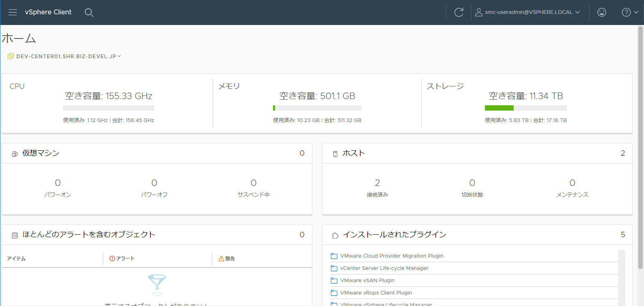Click the virtual machine icon beside 仮想マシン
Image resolution: width=644 pixels, height=306 pixels.
(x=15, y=154)
